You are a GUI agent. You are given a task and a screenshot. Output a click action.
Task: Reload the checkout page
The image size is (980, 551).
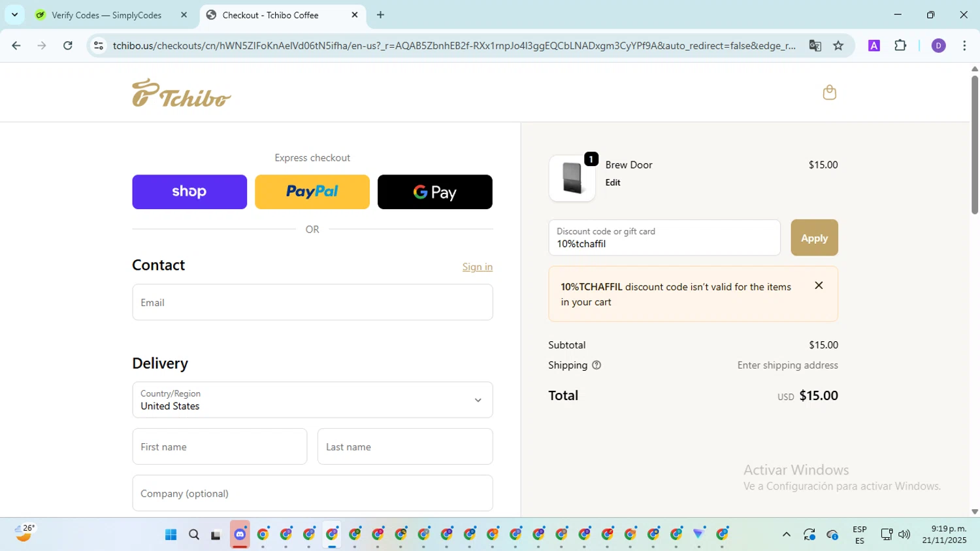click(x=68, y=46)
